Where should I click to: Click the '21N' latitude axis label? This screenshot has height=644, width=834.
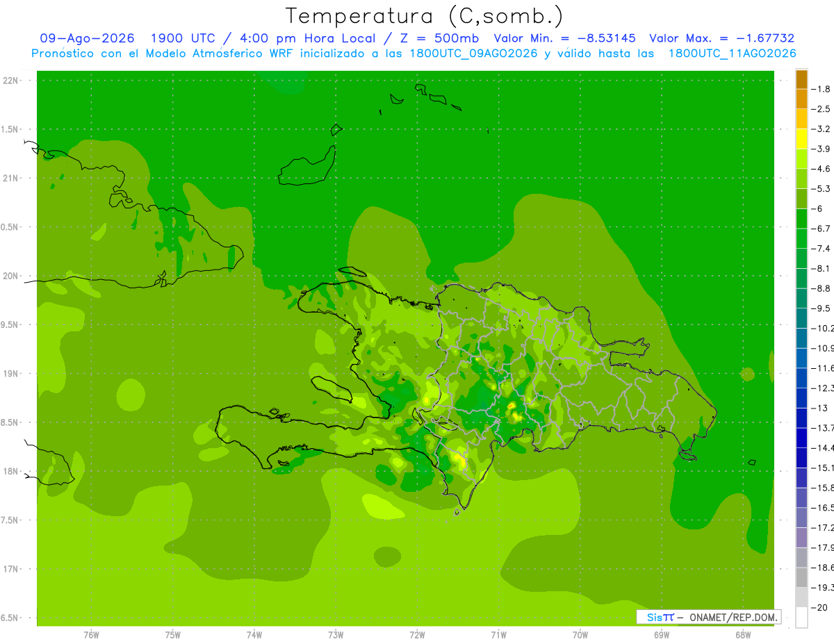[x=10, y=178]
